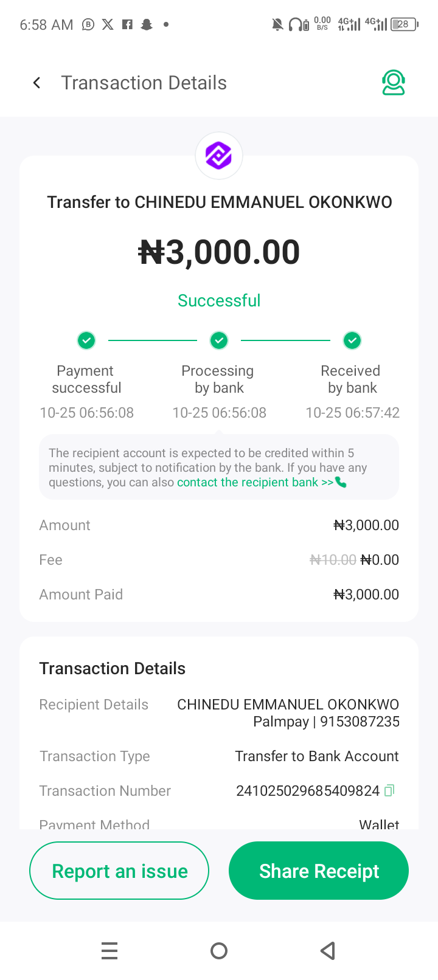Tap the Payment successful checkmark
This screenshot has height=980, width=438.
(x=86, y=340)
